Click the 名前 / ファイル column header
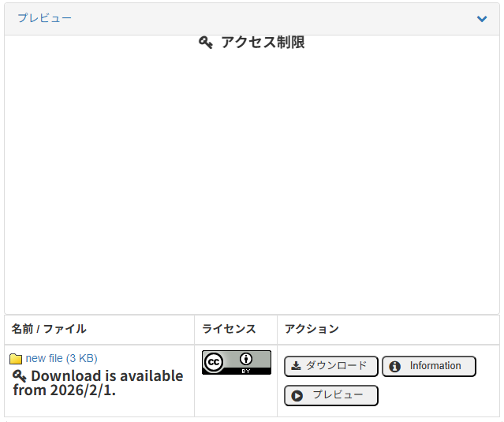504x422 pixels. point(49,329)
